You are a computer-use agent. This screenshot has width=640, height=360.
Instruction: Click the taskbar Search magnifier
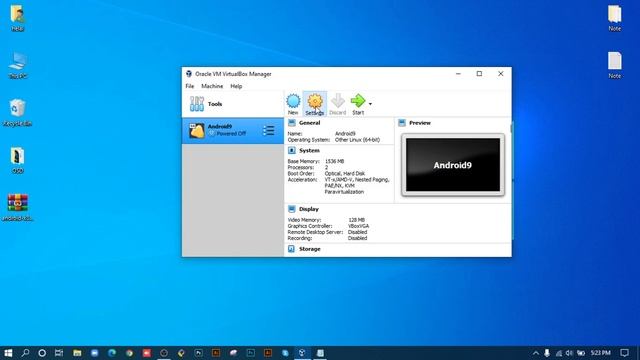pyautogui.click(x=25, y=353)
